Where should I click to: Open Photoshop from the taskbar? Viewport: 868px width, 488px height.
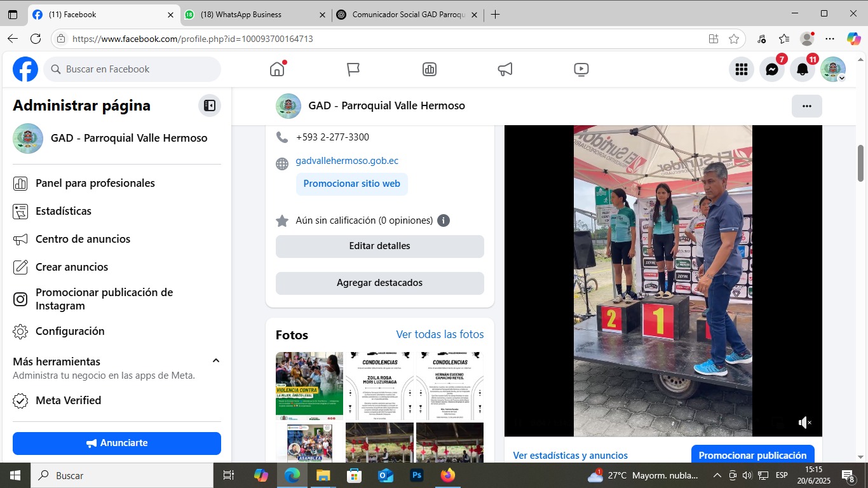click(x=417, y=475)
